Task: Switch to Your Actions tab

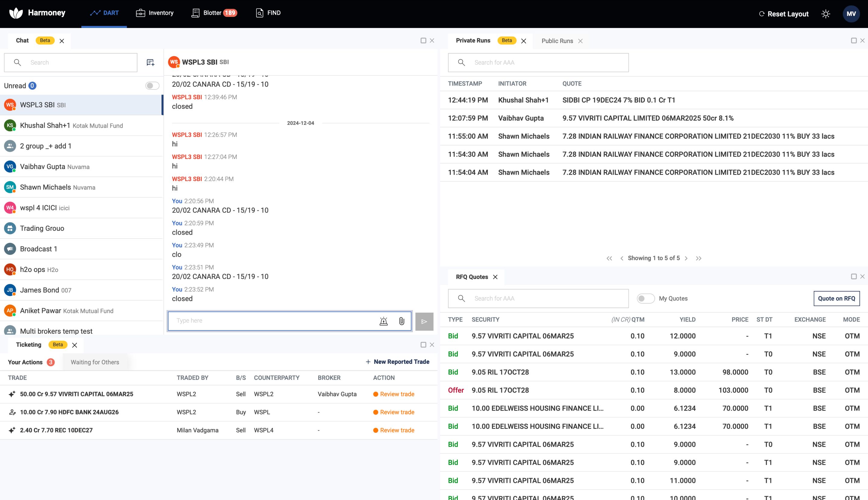Action: click(31, 362)
